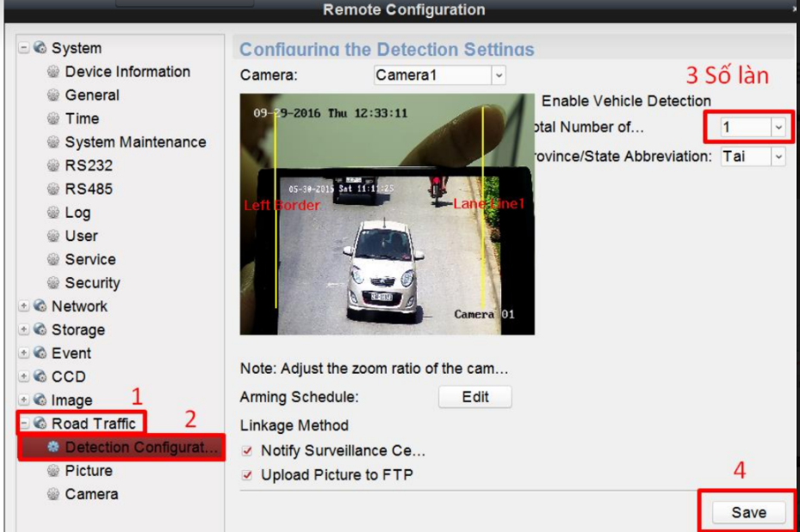This screenshot has height=532, width=800.
Task: Open the Camera1 selection dropdown
Action: click(x=499, y=76)
